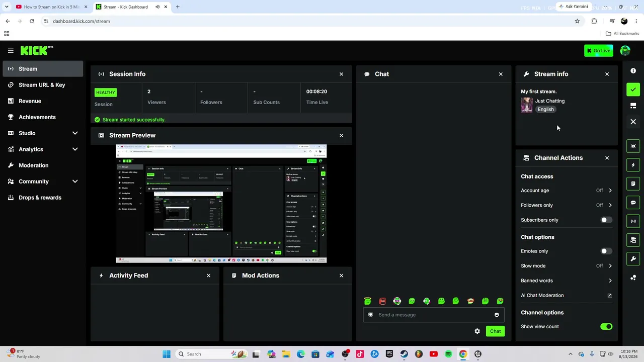Viewport: 644px width, 362px height.
Task: Select Stream in the sidebar
Action: 43,69
